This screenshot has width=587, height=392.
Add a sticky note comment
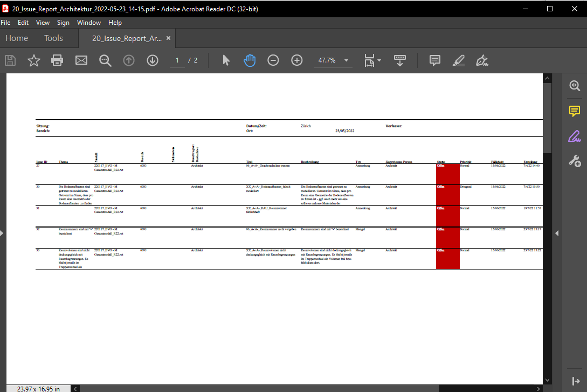pyautogui.click(x=434, y=60)
